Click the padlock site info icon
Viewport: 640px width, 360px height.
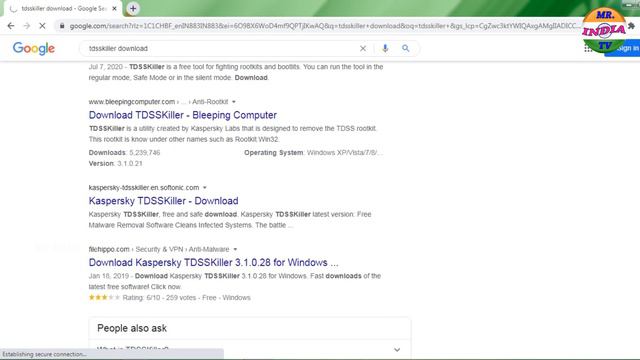62,26
